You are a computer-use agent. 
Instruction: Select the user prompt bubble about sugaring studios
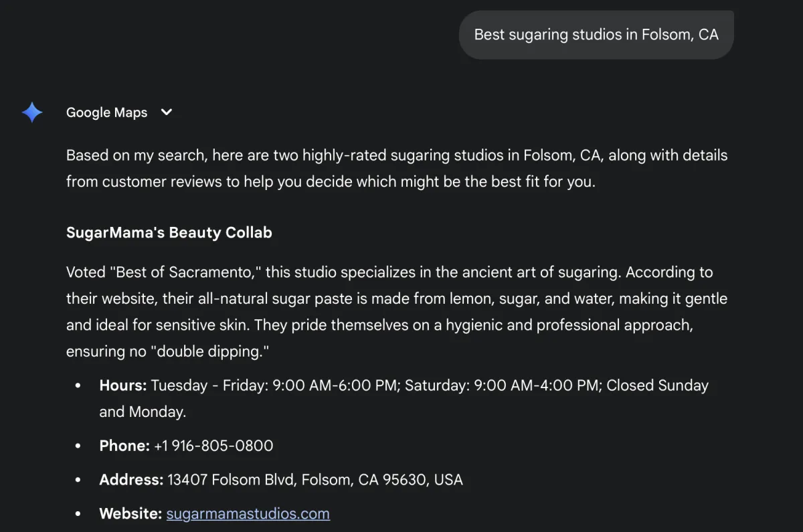[596, 35]
